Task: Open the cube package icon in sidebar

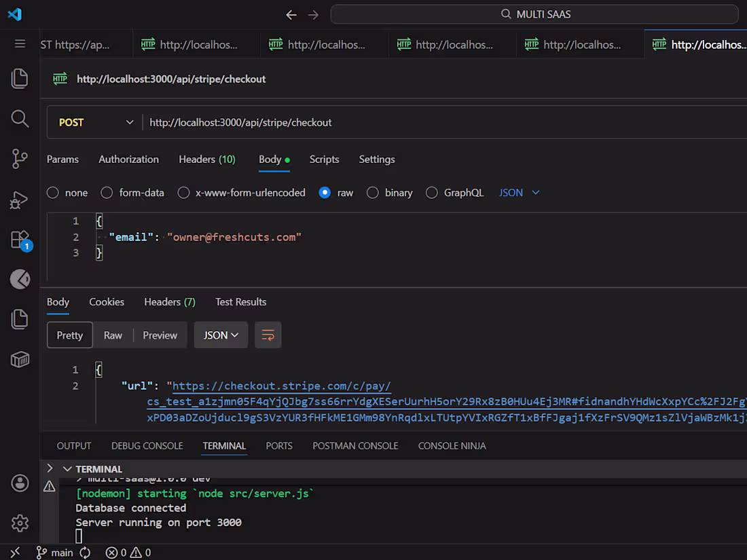Action: (20, 360)
